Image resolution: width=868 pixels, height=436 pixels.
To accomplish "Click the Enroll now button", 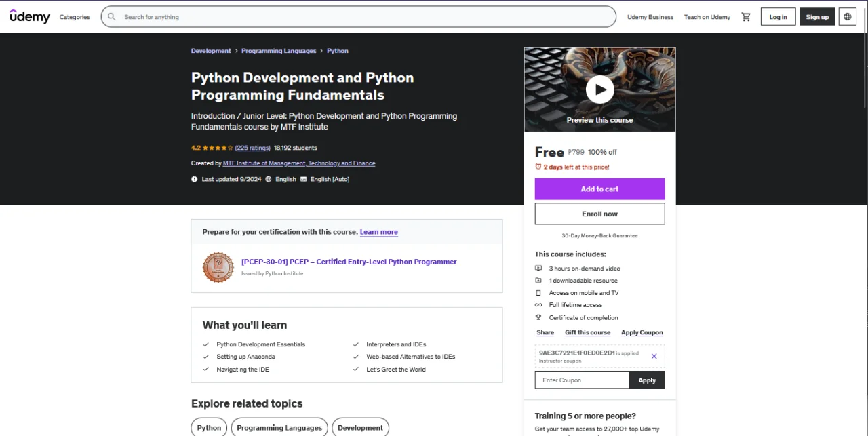I will click(x=600, y=214).
